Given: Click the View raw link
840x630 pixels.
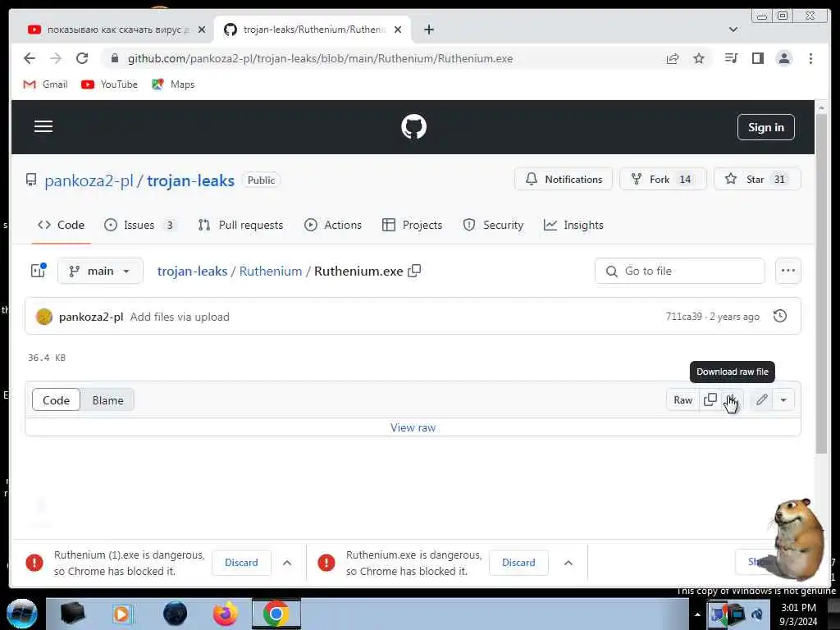Looking at the screenshot, I should (x=413, y=427).
